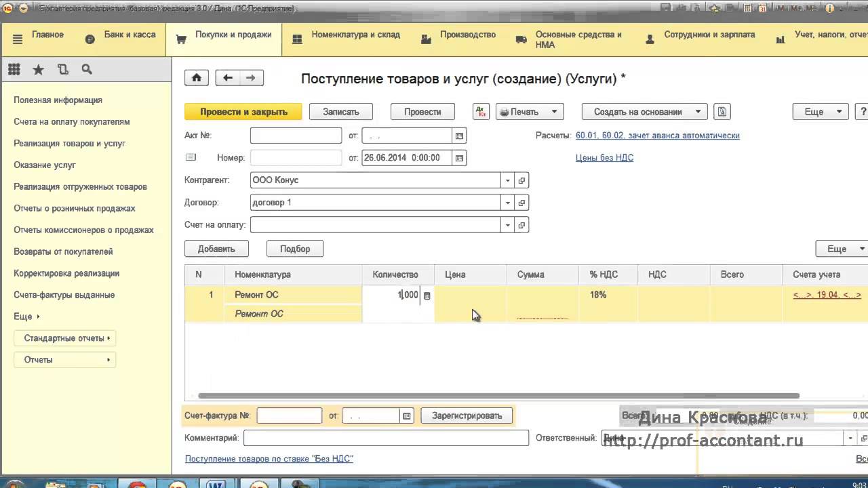Click the Комментарий input field
Image resolution: width=868 pixels, height=488 pixels.
tap(386, 439)
